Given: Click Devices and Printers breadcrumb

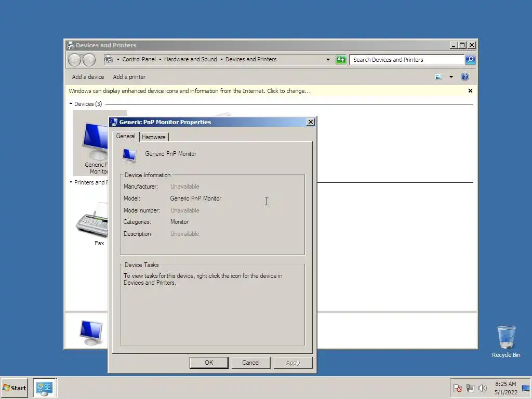Looking at the screenshot, I should (251, 59).
